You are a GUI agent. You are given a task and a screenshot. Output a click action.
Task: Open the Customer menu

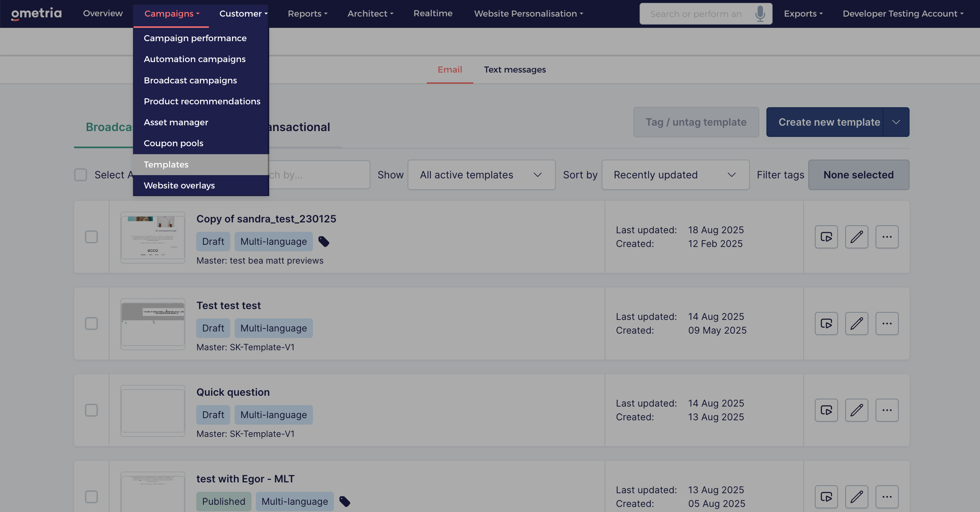coord(244,14)
